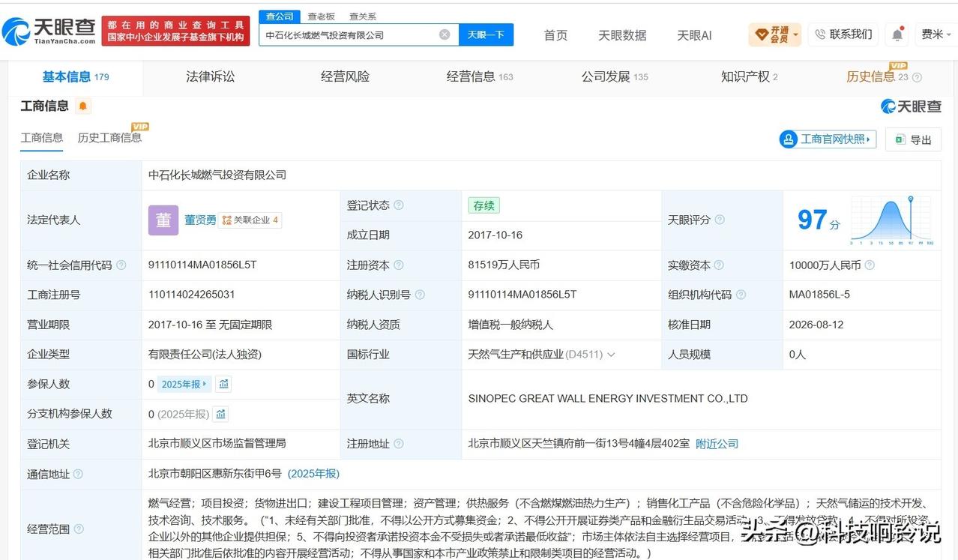Click 天眼一下 search button
This screenshot has height=560, width=958.
click(x=486, y=34)
